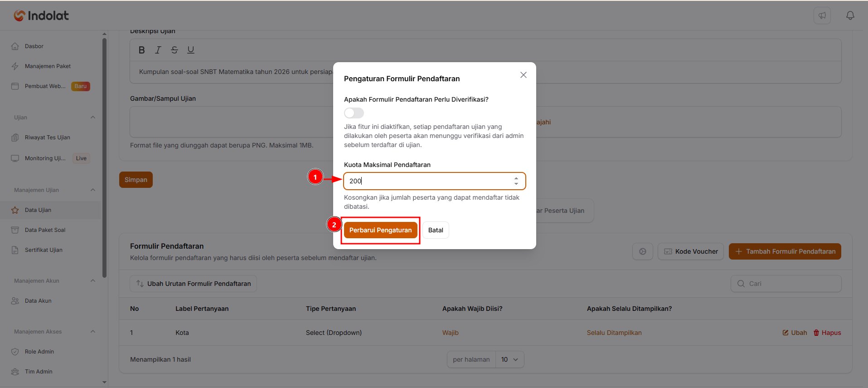Collapse the Ujian sidebar section

93,118
